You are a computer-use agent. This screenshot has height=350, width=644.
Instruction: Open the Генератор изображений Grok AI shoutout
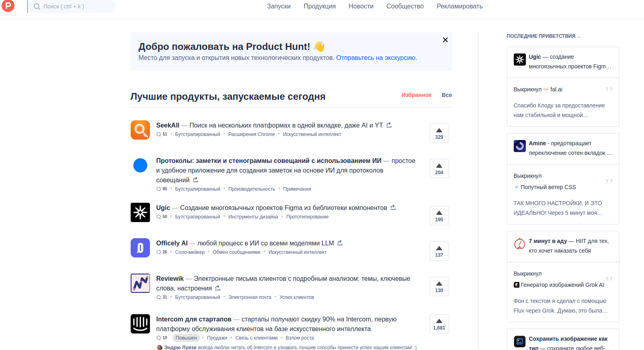tap(559, 285)
